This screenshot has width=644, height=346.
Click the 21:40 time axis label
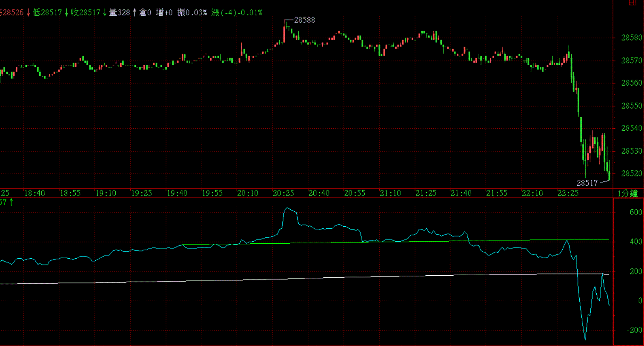pyautogui.click(x=461, y=193)
